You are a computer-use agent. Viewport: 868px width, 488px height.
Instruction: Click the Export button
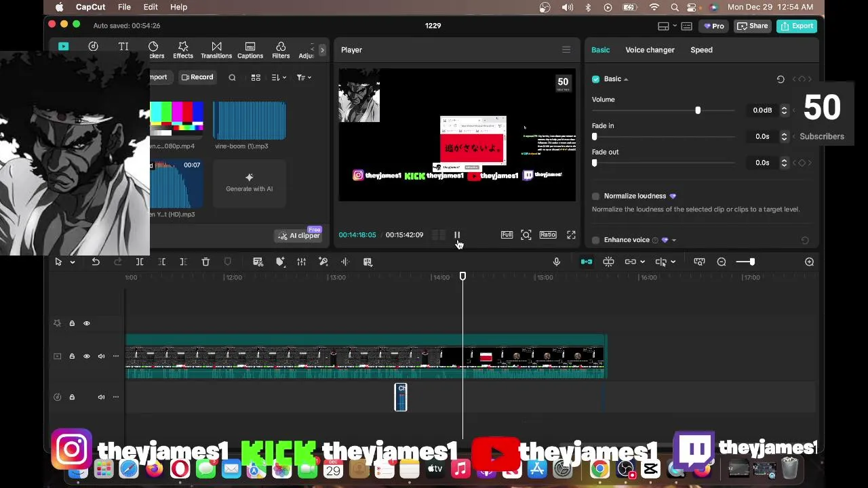[x=797, y=26]
